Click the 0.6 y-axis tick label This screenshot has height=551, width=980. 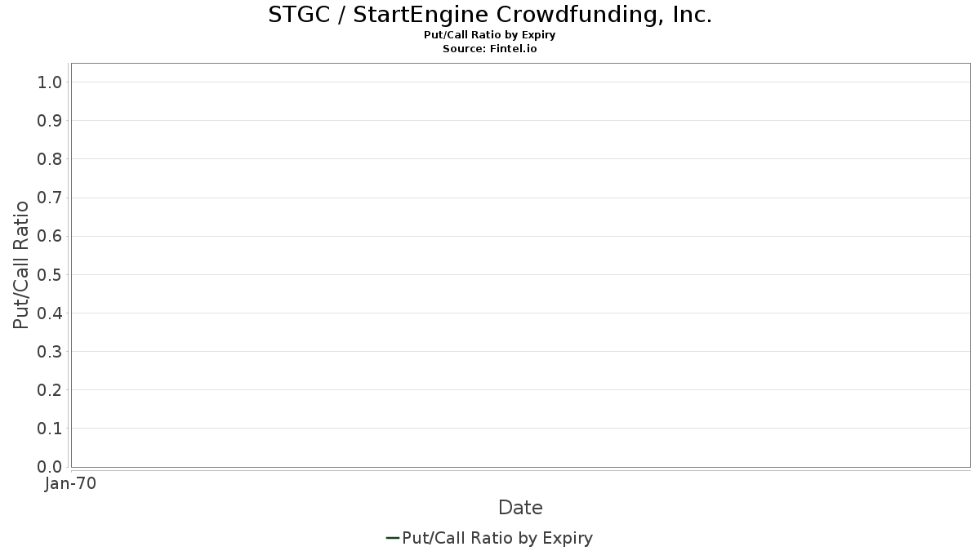(50, 236)
